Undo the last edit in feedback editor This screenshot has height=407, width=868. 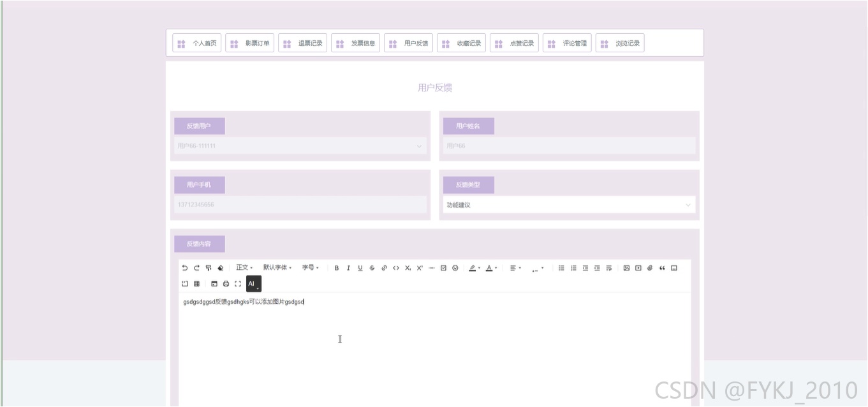pos(185,268)
